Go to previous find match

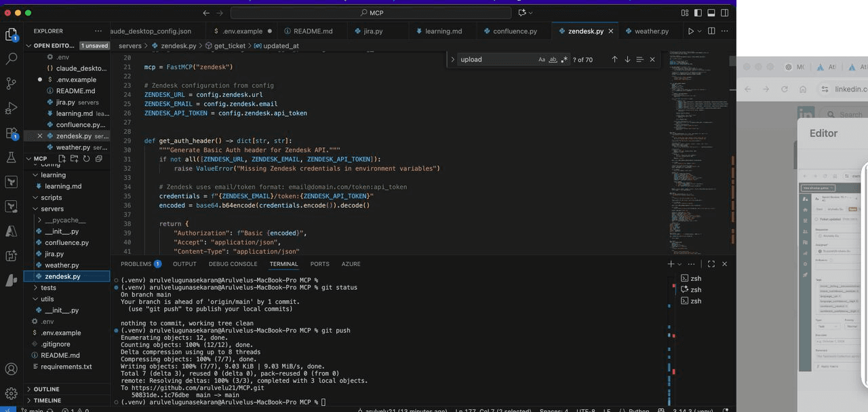click(614, 60)
